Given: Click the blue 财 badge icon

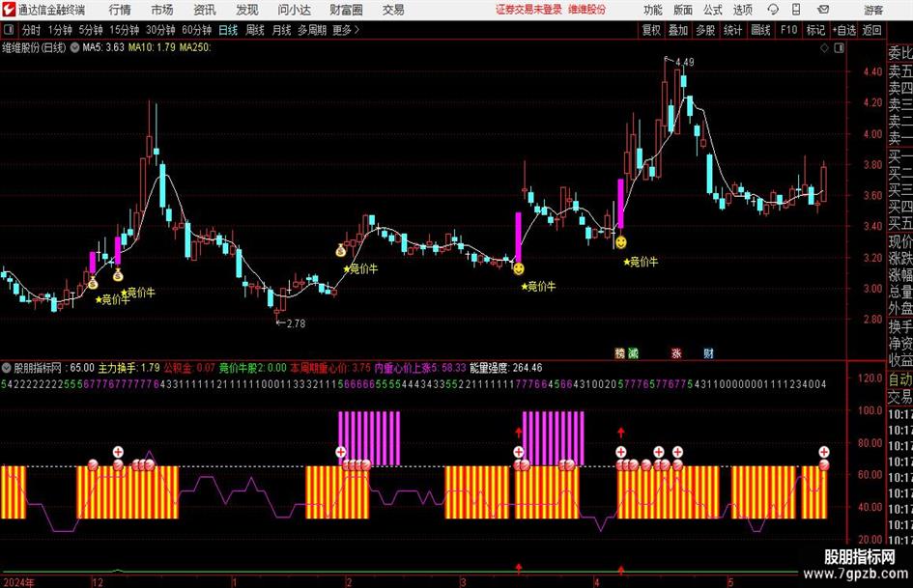Looking at the screenshot, I should [708, 352].
